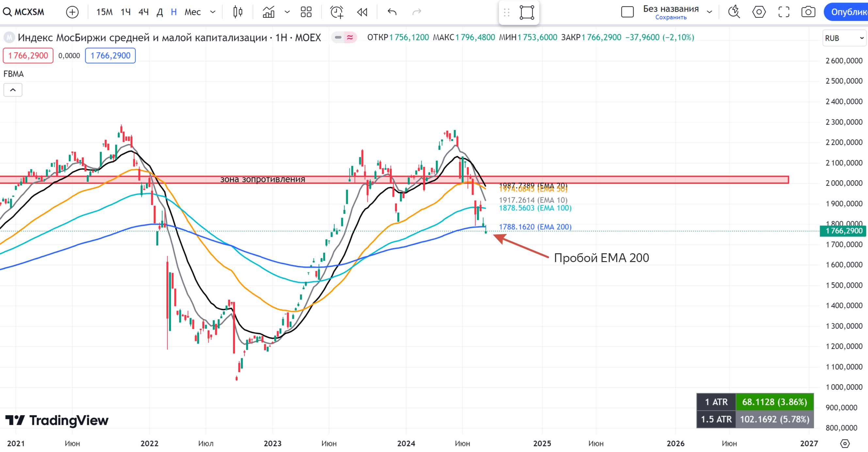
Task: Open the candlestick chart style selector
Action: point(238,12)
